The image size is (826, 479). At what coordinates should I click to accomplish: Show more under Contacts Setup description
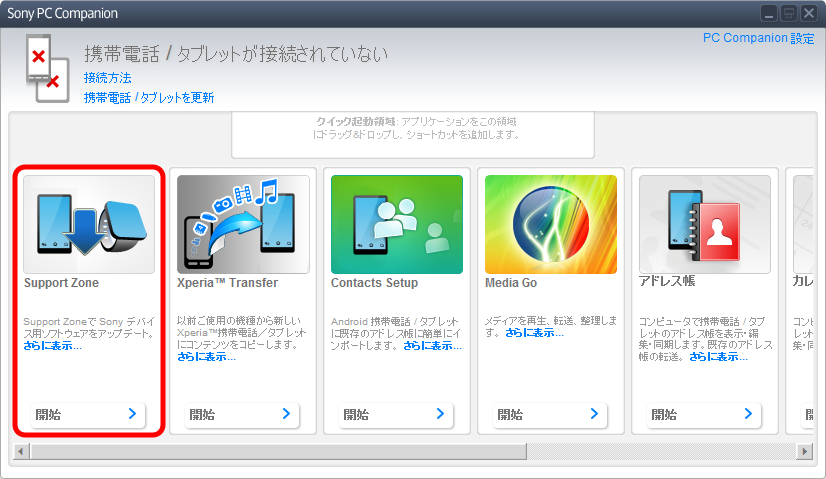click(432, 346)
